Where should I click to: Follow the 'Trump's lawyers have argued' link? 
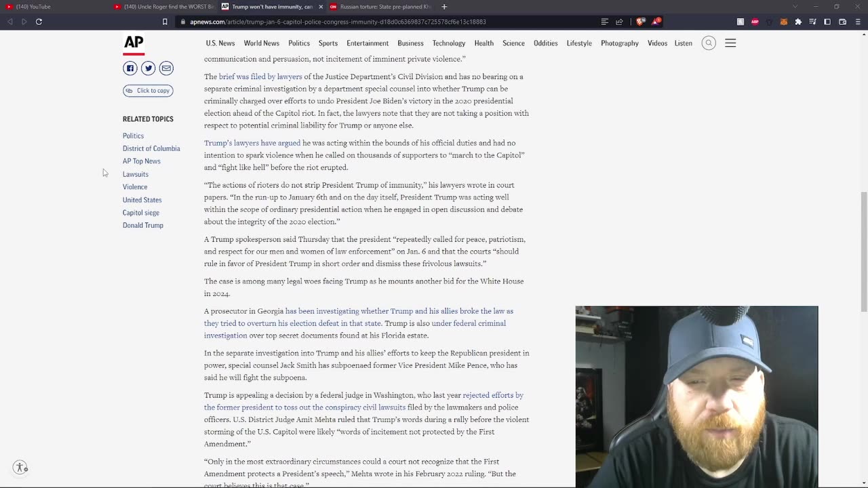[x=252, y=143]
